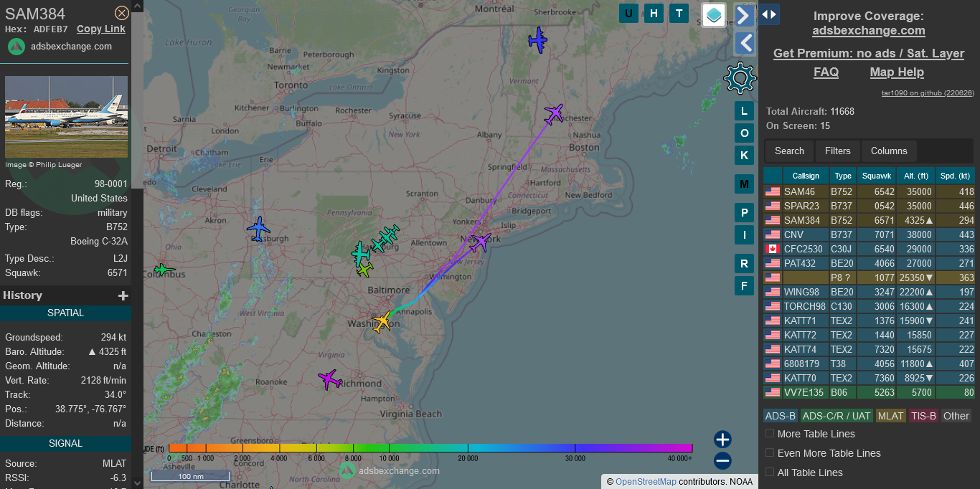The image size is (980, 489).
Task: Select the SAM46 table row
Action: 869,191
